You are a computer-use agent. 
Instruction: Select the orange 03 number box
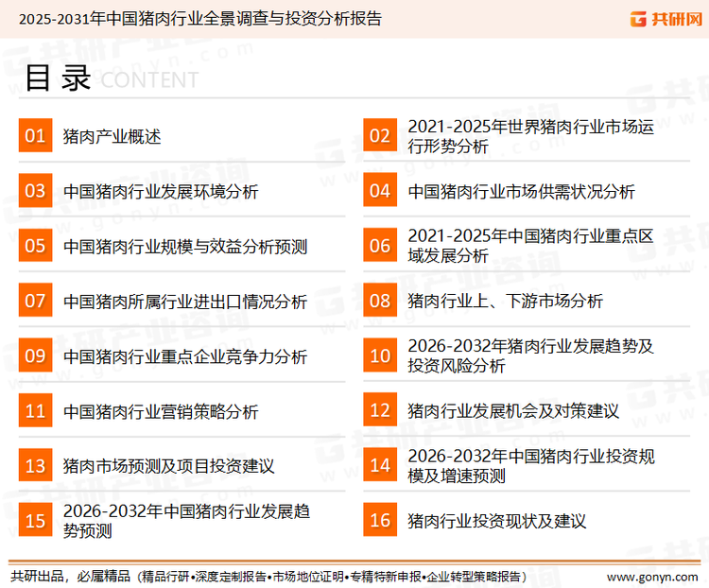click(x=35, y=190)
